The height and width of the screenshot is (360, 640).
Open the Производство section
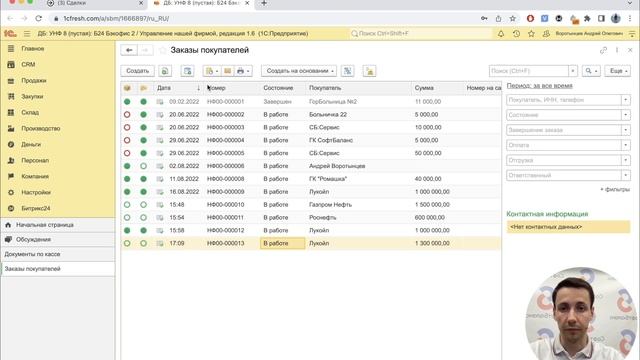point(40,128)
